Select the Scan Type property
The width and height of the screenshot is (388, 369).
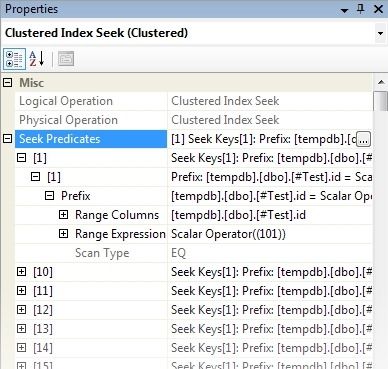[x=102, y=253]
